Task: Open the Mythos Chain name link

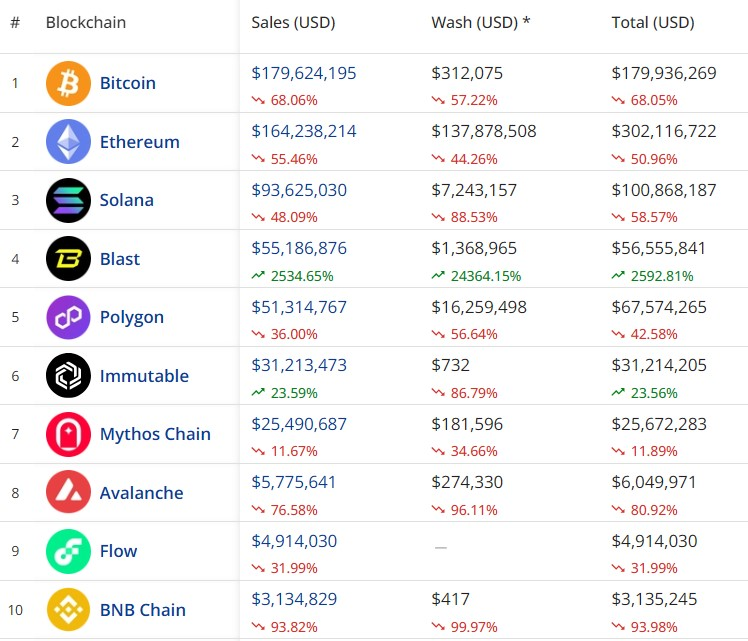Action: [155, 434]
